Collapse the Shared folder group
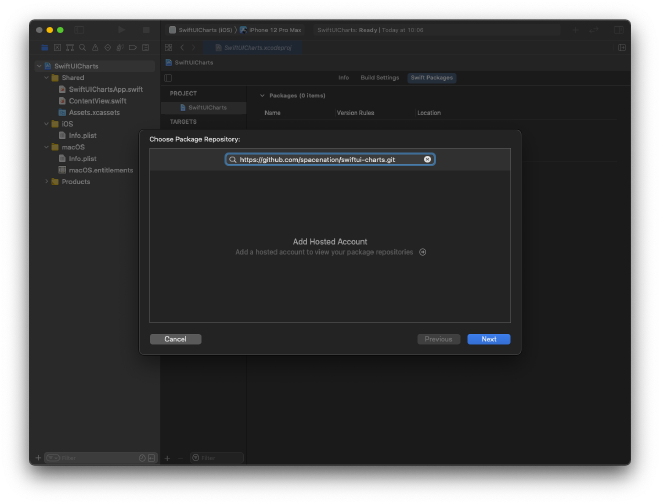Screen dimensions: 660x504 47,77
